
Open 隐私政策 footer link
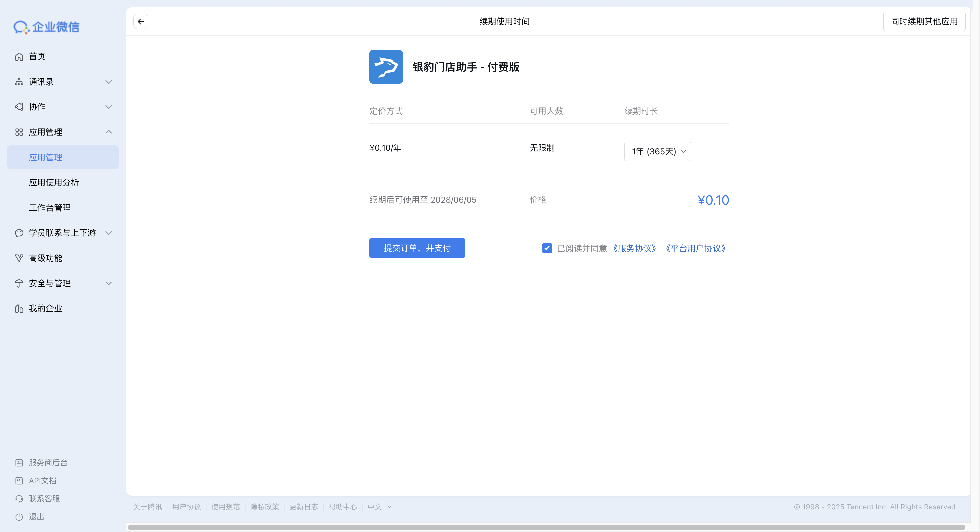click(264, 507)
